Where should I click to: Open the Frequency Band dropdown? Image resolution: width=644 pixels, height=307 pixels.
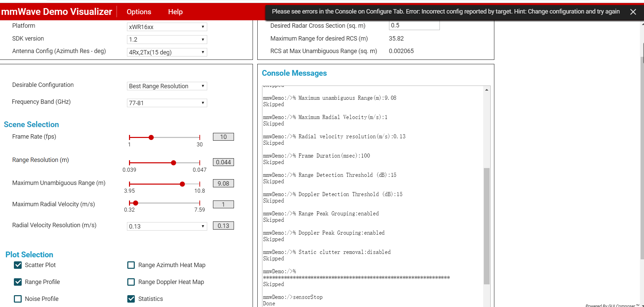[167, 103]
